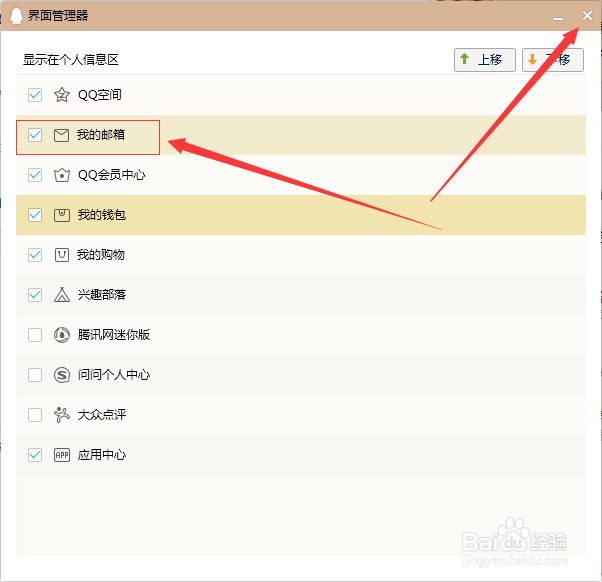
Task: Click the 我的购物 shopping bag icon
Action: [61, 255]
